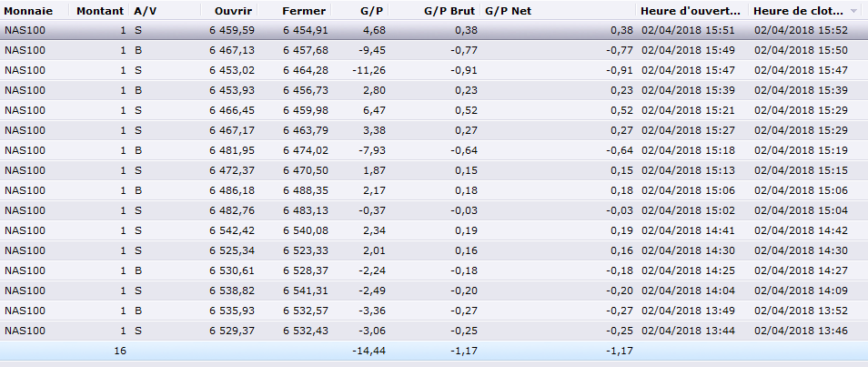
Task: Sort by Heure d'ouverture column header
Action: [x=689, y=10]
